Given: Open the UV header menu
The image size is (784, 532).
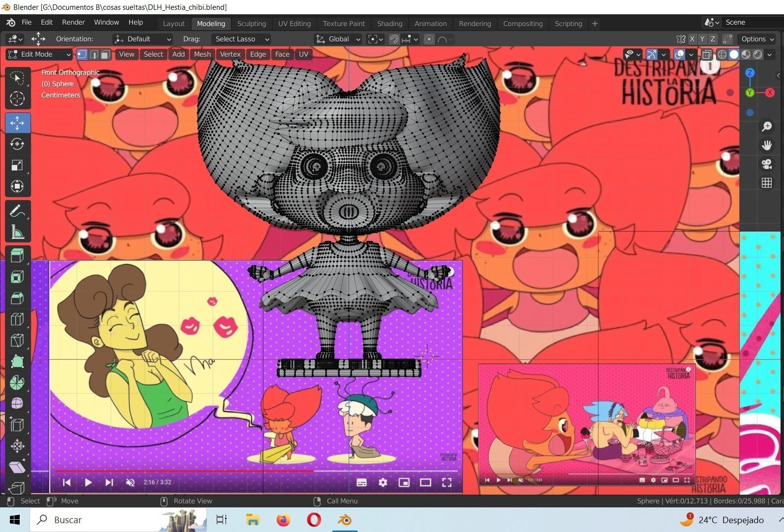Looking at the screenshot, I should point(303,54).
